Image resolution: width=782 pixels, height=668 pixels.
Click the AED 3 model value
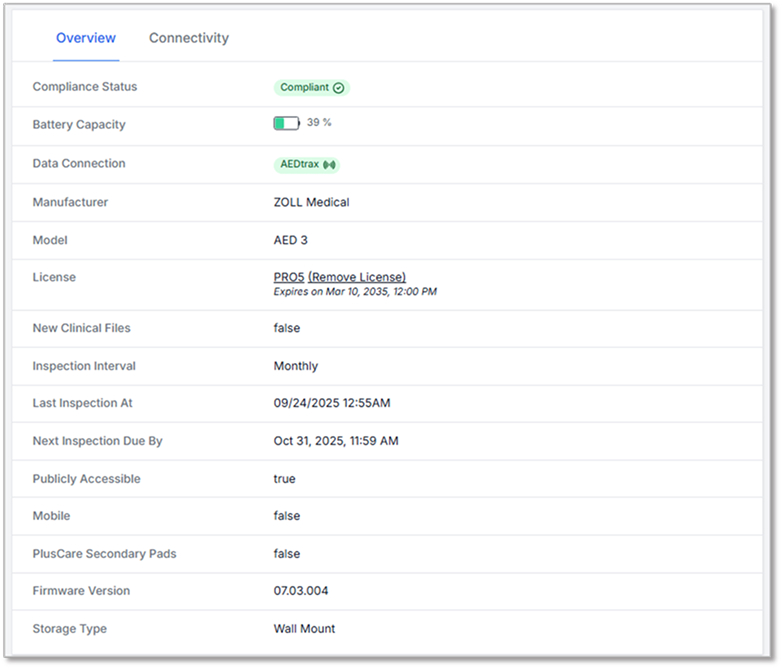(291, 241)
